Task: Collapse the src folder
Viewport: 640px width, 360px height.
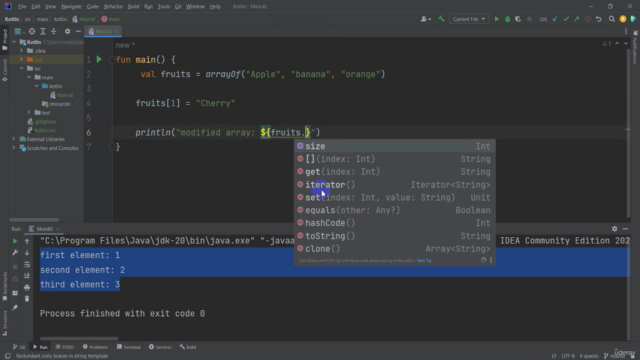Action: pos(22,68)
